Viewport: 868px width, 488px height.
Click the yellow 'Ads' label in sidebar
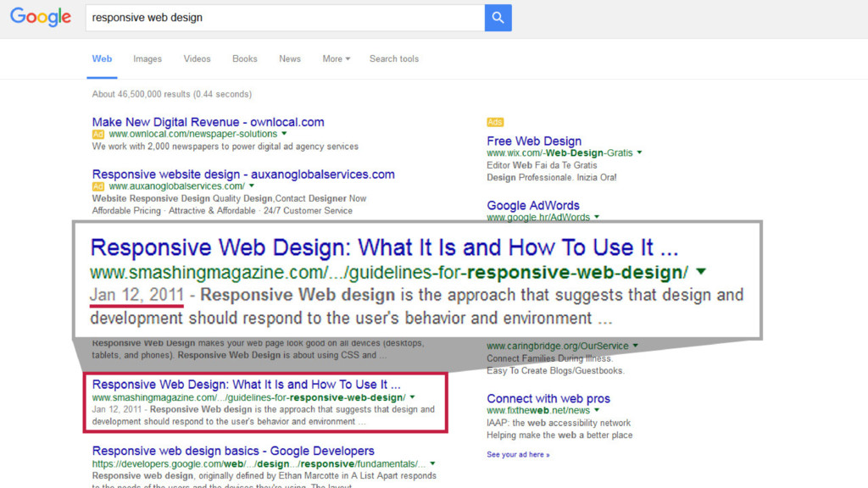point(495,122)
